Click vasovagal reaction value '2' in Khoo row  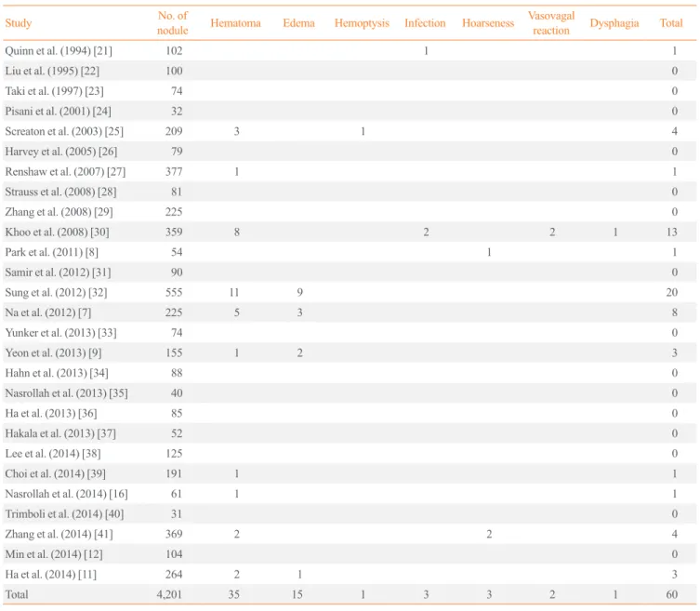coord(552,232)
